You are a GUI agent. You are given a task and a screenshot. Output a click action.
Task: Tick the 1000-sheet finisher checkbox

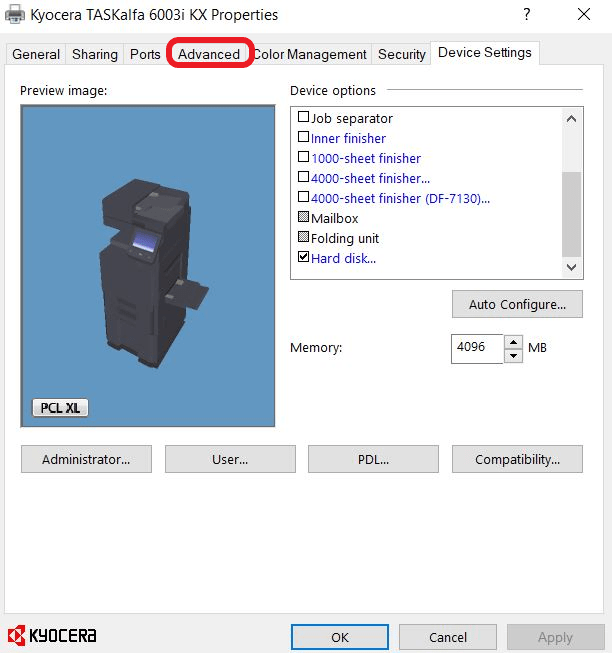[304, 157]
